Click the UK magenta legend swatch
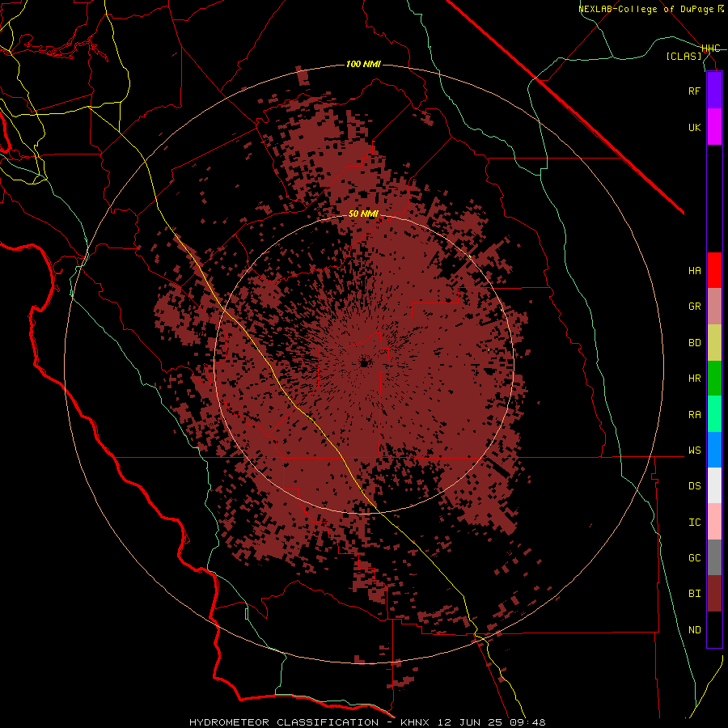The width and height of the screenshot is (728, 728). [x=714, y=127]
